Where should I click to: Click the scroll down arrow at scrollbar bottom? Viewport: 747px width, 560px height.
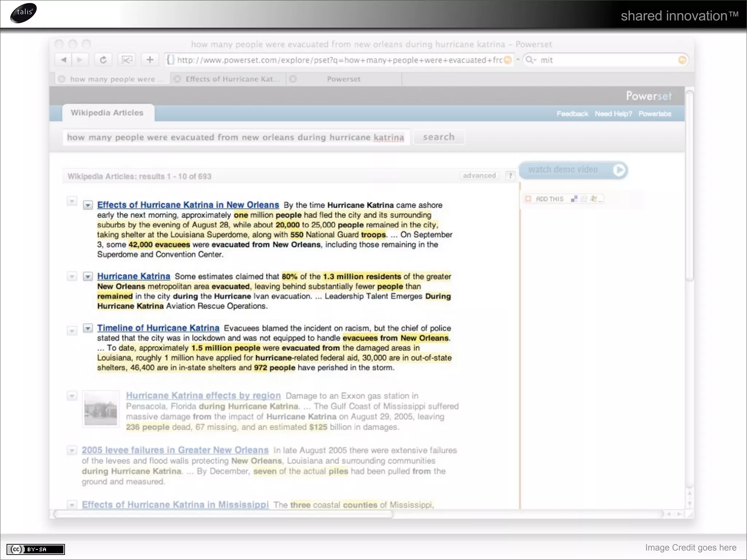point(689,504)
